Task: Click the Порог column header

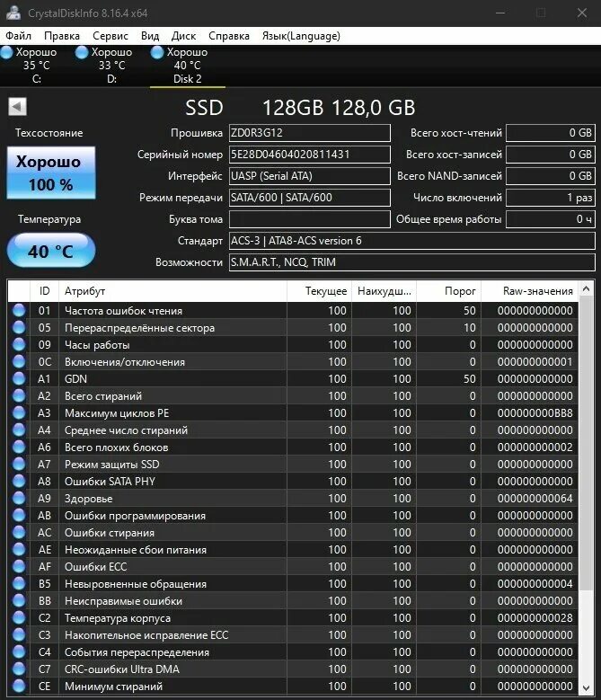Action: tap(449, 291)
